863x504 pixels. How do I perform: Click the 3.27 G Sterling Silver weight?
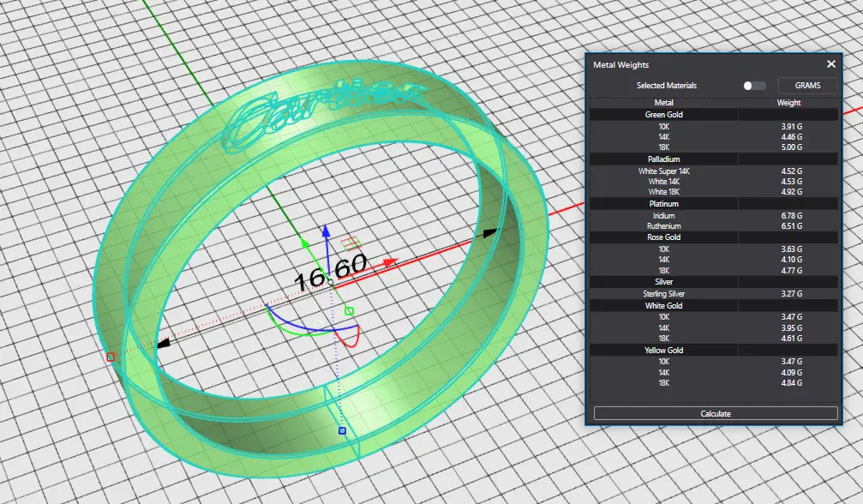pos(792,294)
